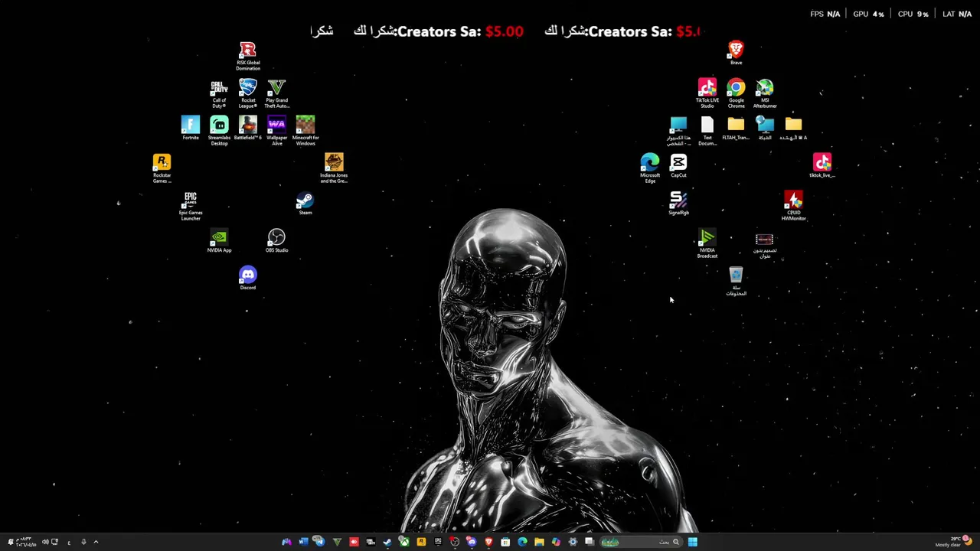Select This PC desktop icon

point(678,131)
